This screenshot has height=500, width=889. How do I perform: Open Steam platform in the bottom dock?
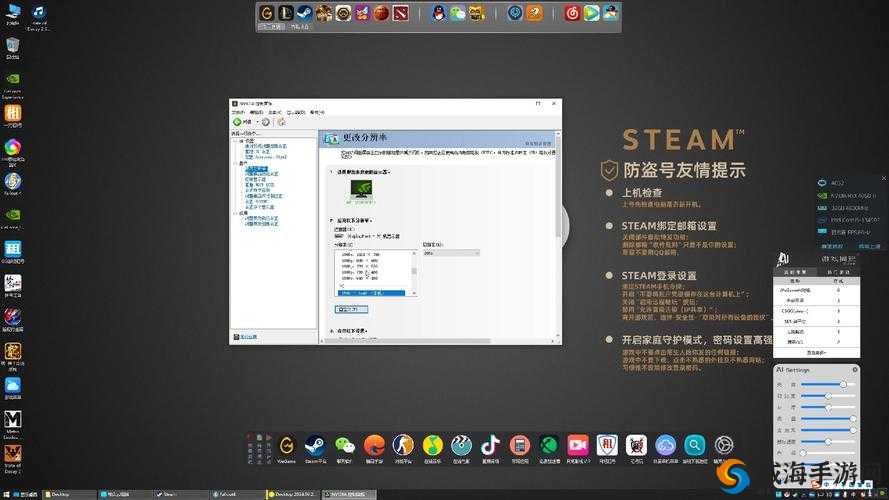click(x=315, y=446)
